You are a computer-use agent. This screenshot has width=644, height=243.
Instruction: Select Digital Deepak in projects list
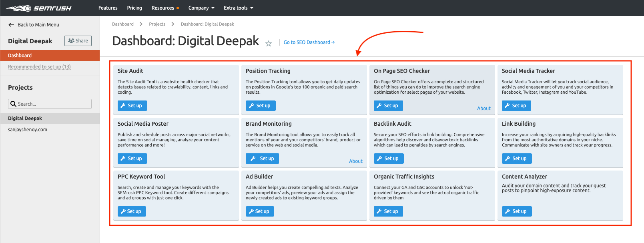pyautogui.click(x=50, y=118)
